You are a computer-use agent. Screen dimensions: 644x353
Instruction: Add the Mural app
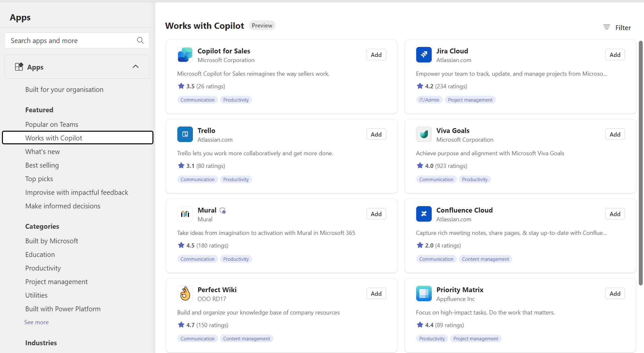click(x=376, y=214)
